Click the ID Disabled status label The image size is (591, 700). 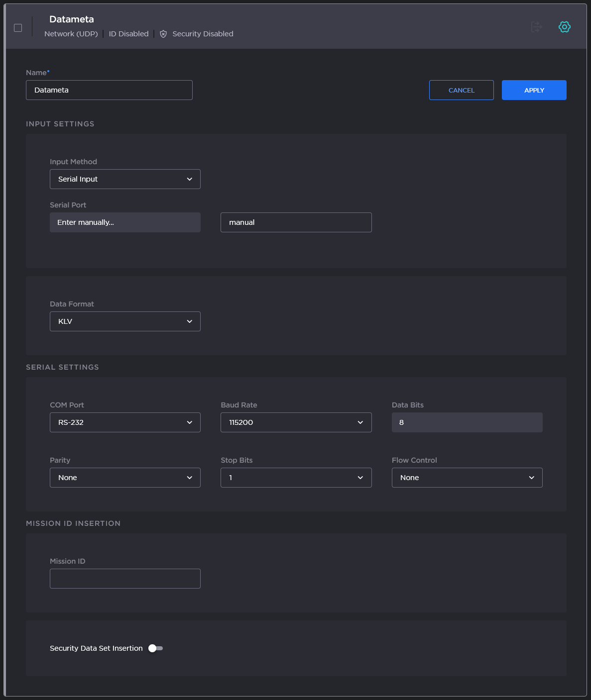pos(128,34)
